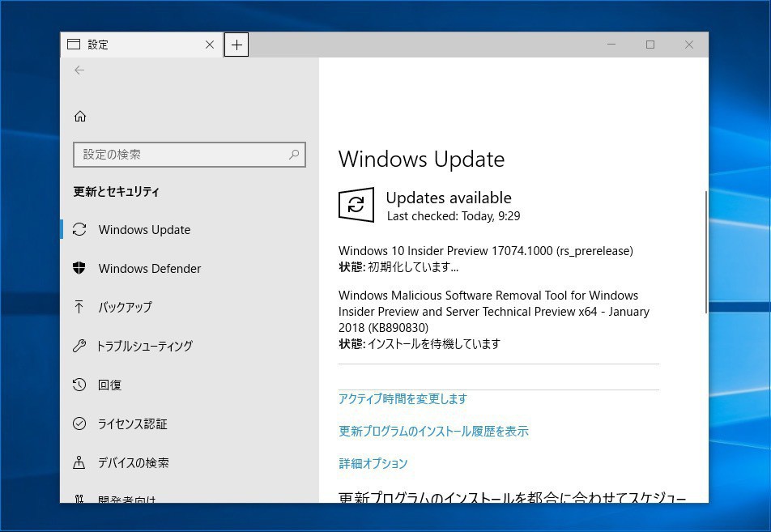
Task: Click the find my device person icon
Action: click(79, 462)
